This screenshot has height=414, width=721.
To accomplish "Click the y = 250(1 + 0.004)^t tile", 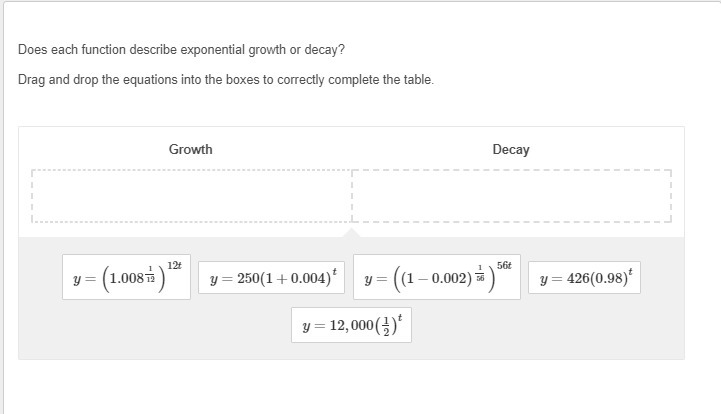I will (272, 279).
